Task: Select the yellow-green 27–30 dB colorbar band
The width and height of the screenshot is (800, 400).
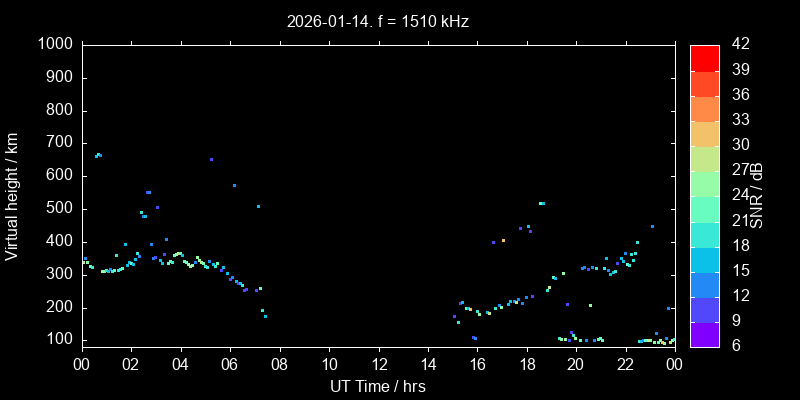Action: pos(705,158)
